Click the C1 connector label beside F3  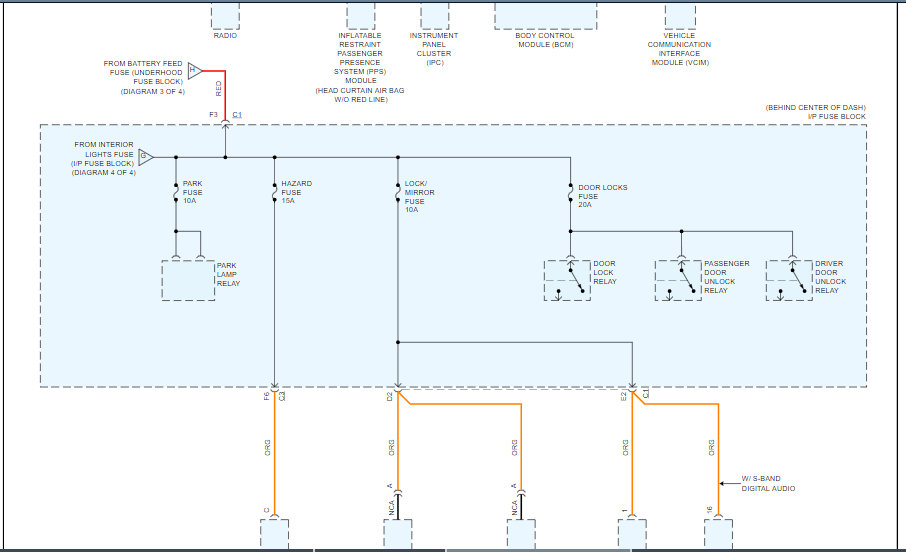click(237, 114)
